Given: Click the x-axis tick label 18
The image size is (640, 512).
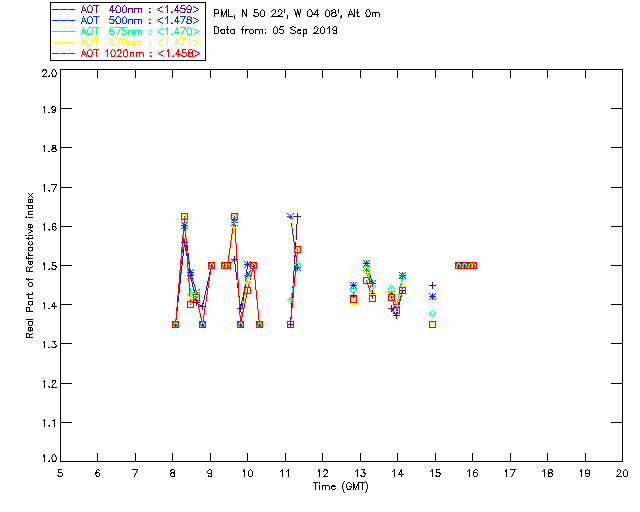Looking at the screenshot, I should point(547,473).
